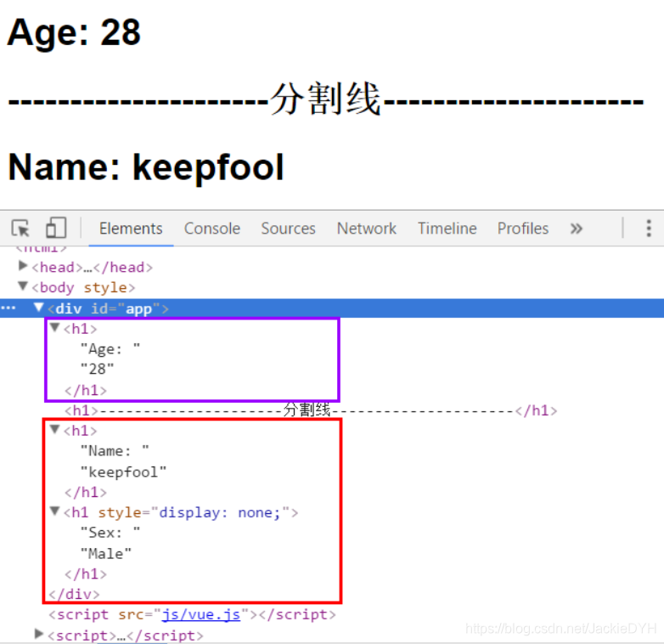Expand the last collapsed script node

[39, 634]
